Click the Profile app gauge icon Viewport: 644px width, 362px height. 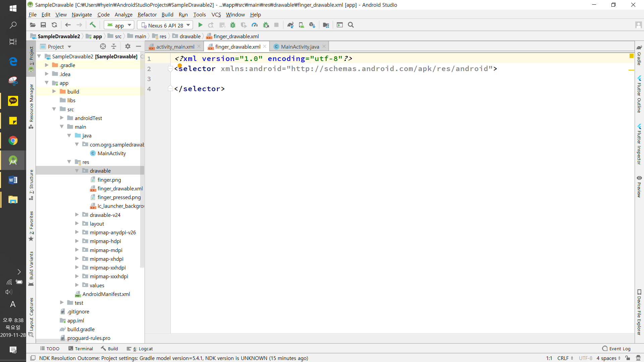pos(255,25)
